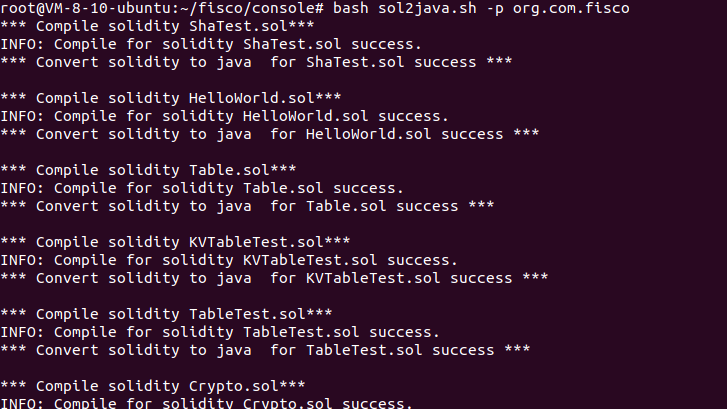Click the Convert to java TableTest.sol line
Viewport: 727px width, 409px height.
[265, 350]
